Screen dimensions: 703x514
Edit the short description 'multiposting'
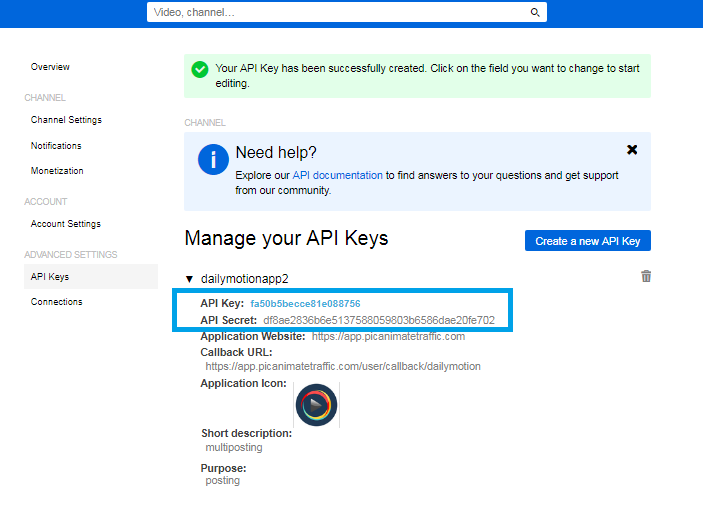point(234,448)
